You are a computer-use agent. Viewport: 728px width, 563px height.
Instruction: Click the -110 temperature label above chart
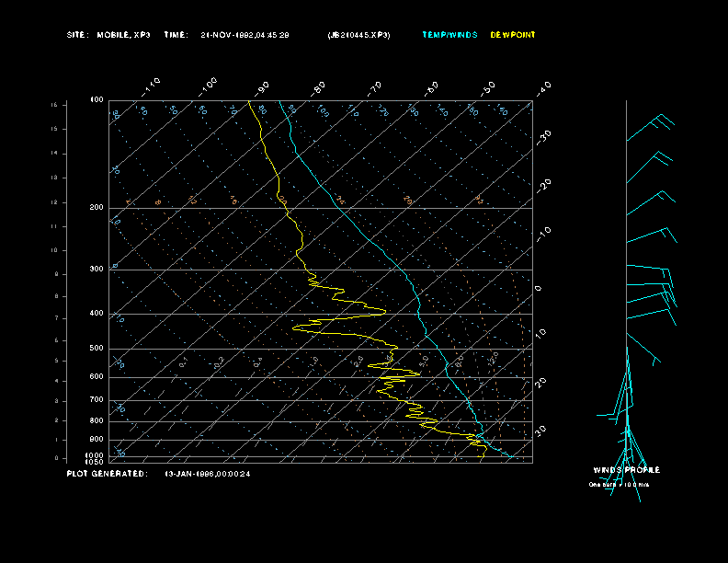point(151,87)
